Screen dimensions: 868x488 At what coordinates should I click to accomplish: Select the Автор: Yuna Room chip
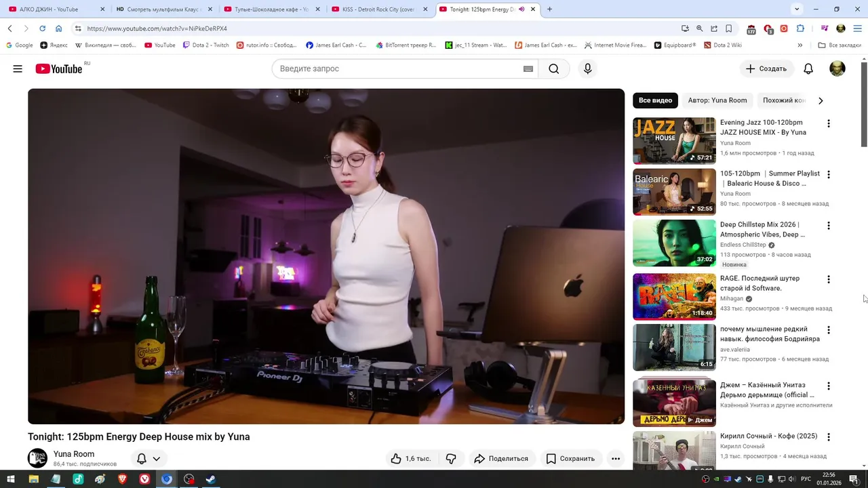717,100
